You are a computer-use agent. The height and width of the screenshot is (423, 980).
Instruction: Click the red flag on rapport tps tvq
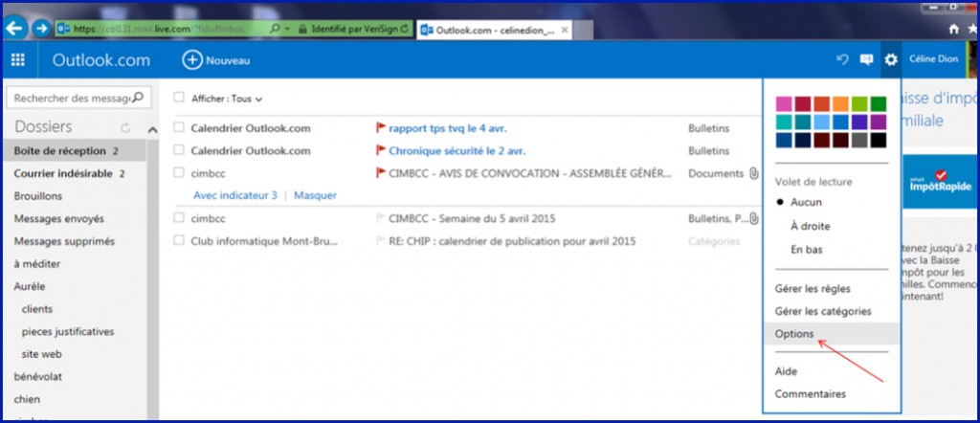[380, 127]
